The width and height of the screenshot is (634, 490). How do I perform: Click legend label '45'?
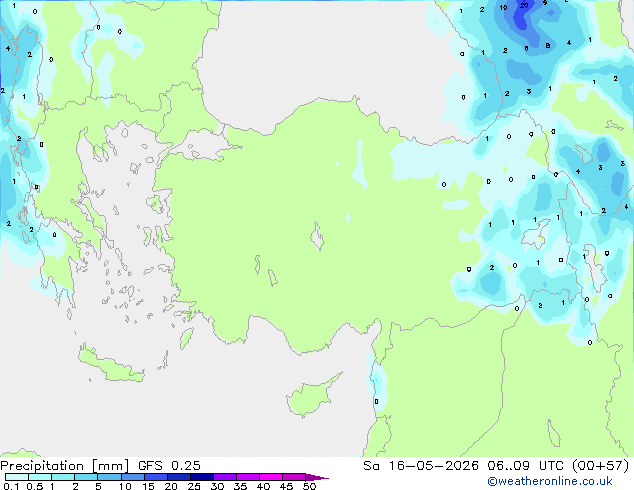click(x=286, y=486)
